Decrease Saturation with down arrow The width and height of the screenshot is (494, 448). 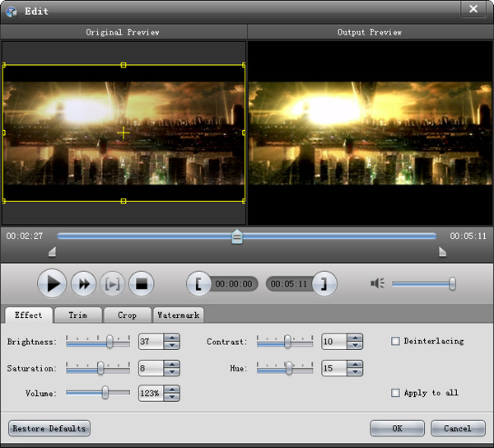(172, 371)
